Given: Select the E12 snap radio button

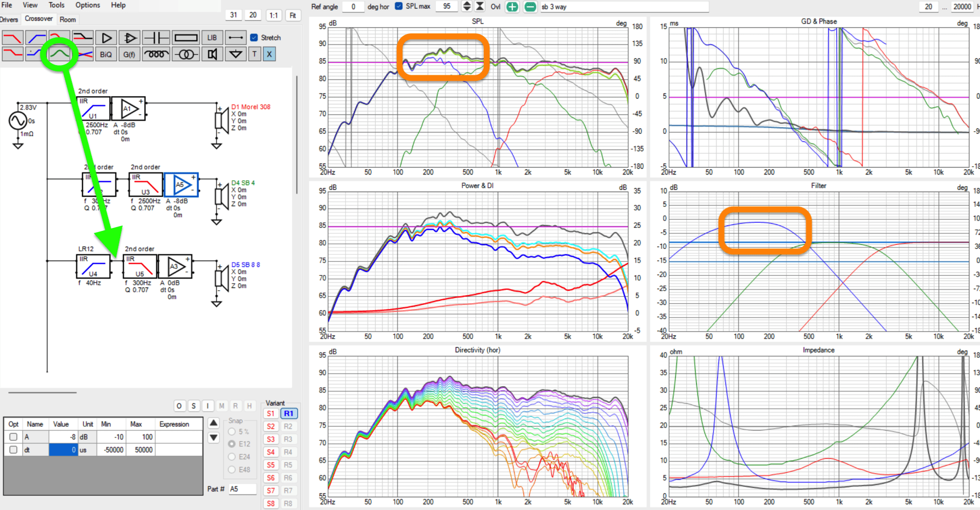Looking at the screenshot, I should [232, 444].
